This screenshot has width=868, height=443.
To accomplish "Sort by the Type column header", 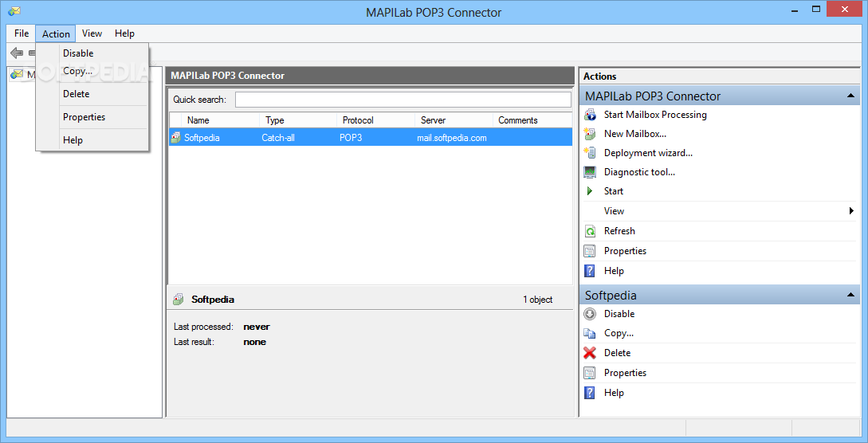I will (x=298, y=120).
